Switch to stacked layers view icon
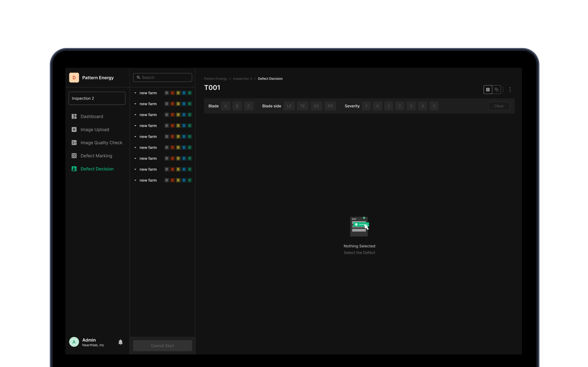588x367 pixels. tap(497, 90)
